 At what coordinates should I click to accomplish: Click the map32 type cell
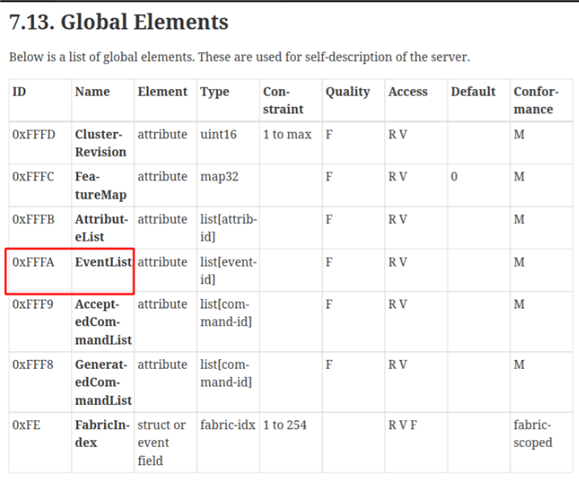[228, 185]
